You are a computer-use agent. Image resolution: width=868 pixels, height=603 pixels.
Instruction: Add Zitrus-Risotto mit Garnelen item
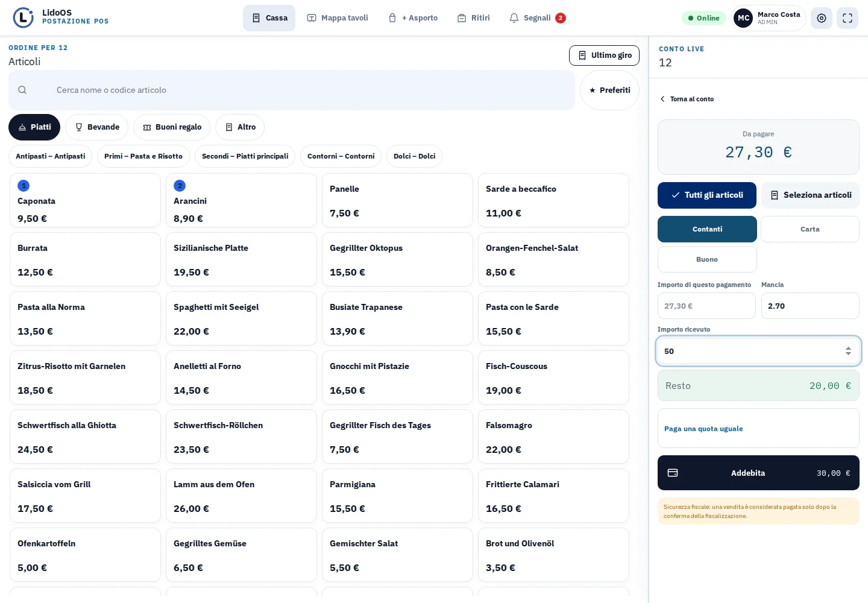click(85, 377)
